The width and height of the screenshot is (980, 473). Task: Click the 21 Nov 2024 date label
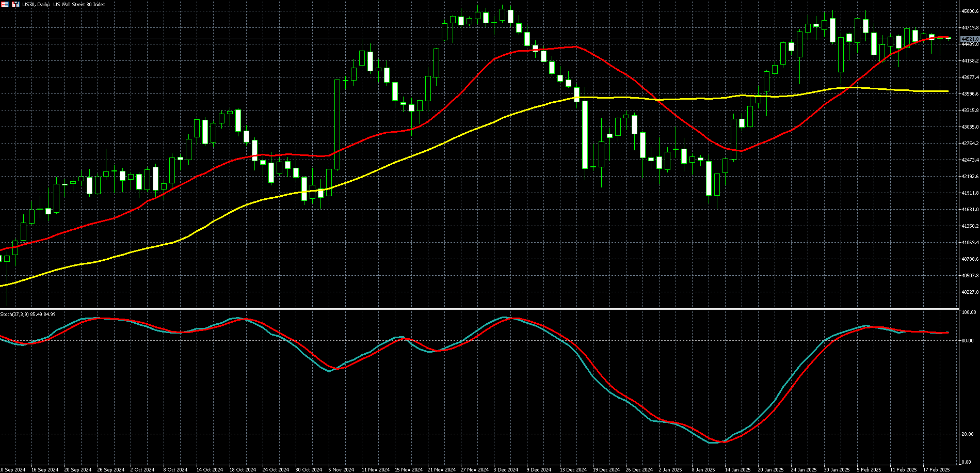tap(441, 469)
